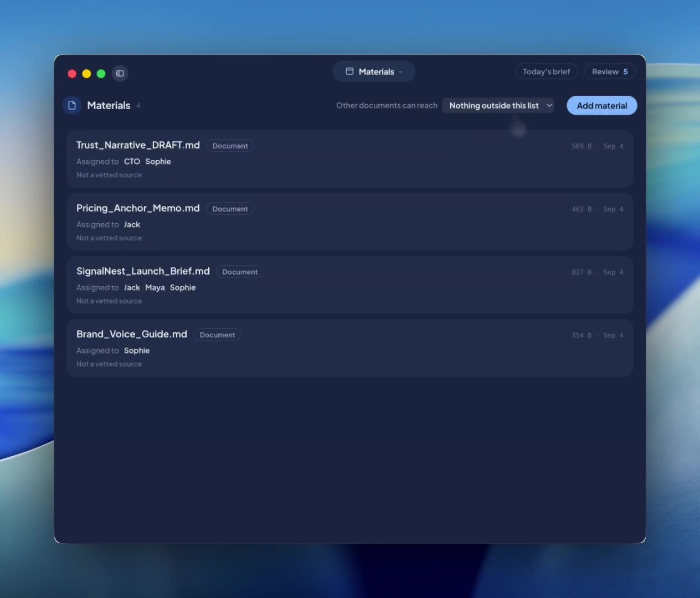
Task: Click 'Not a vetted source' under Brand_Voice_Guide.md
Action: pyautogui.click(x=109, y=364)
